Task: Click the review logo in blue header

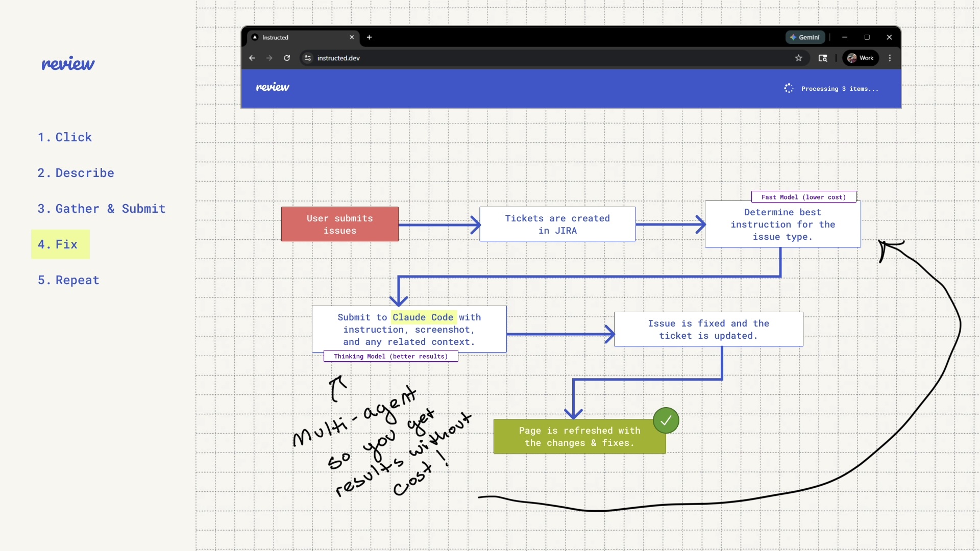Action: [273, 87]
